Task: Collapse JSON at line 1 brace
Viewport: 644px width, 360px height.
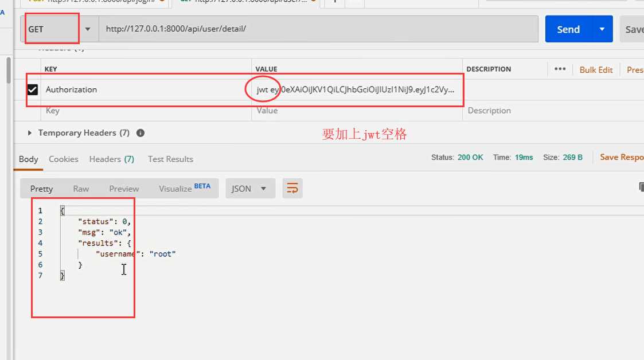Action: pos(63,210)
